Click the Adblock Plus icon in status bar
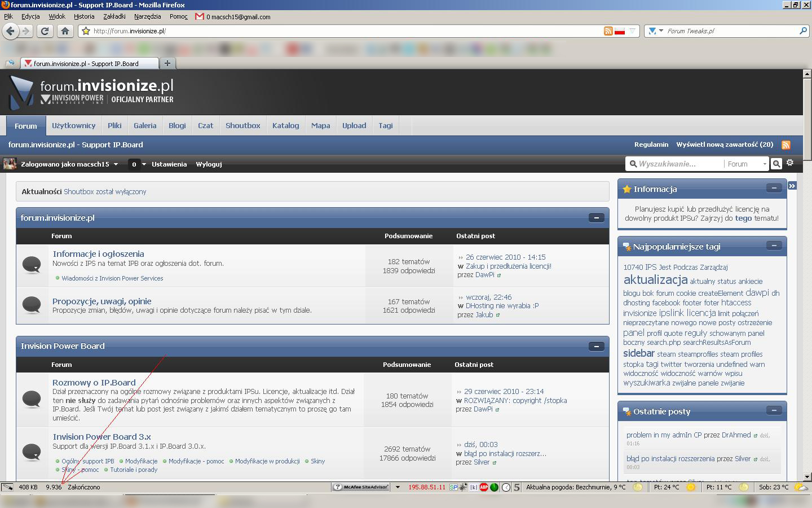812x508 pixels. pos(483,487)
